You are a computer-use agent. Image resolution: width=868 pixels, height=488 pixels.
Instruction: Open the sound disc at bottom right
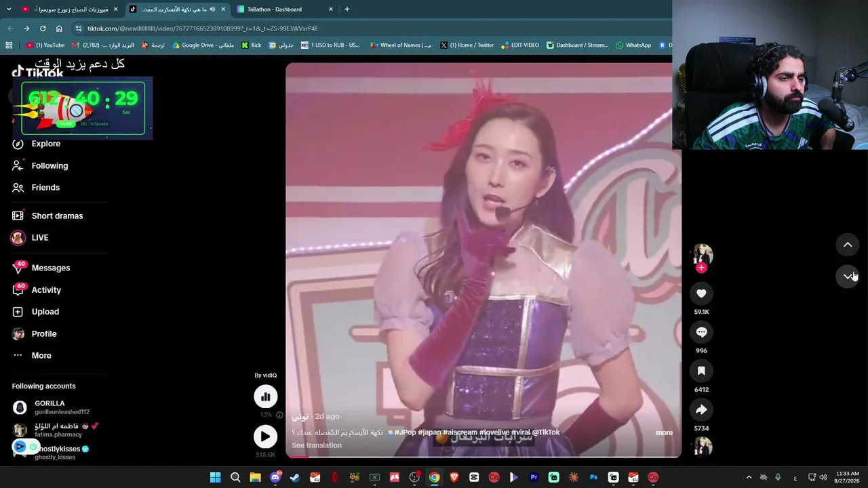pyautogui.click(x=701, y=447)
